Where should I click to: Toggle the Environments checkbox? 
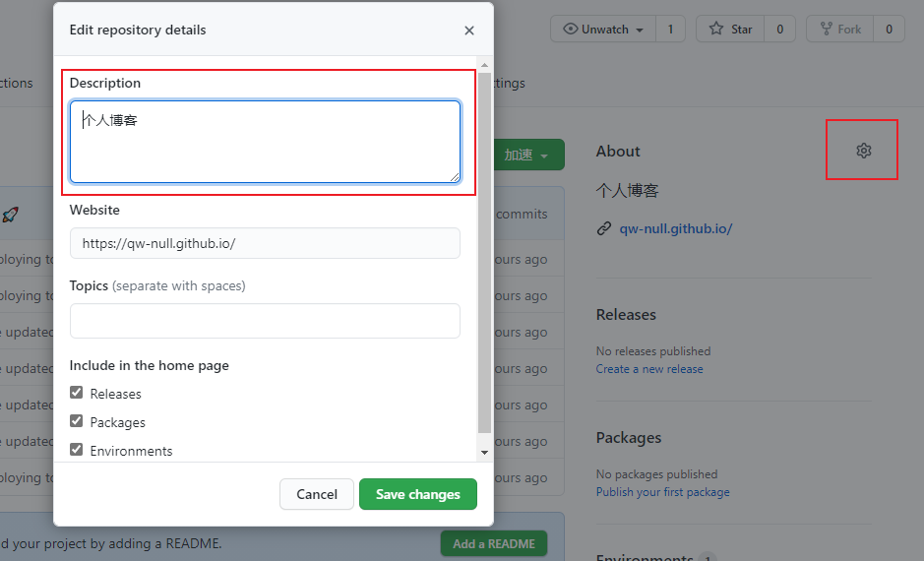pos(76,450)
